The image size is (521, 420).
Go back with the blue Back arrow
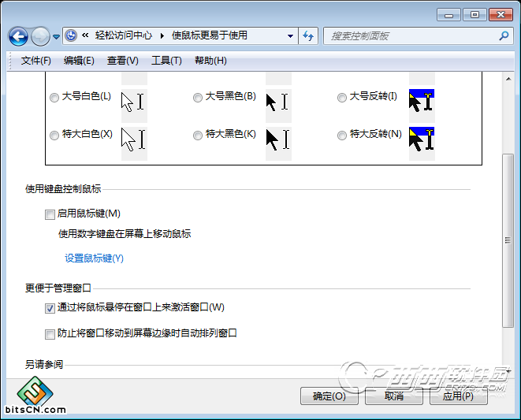click(18, 36)
